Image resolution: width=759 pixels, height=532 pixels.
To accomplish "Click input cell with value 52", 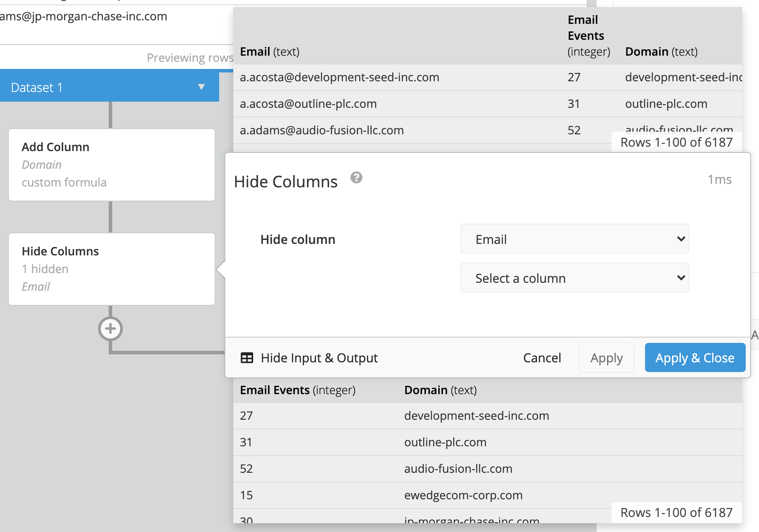I will (x=574, y=130).
